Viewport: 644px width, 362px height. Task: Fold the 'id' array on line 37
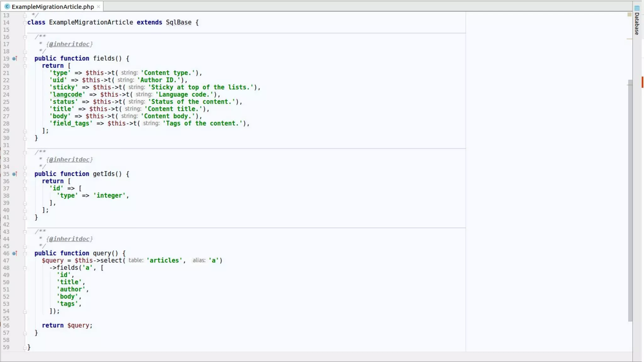[25, 189]
